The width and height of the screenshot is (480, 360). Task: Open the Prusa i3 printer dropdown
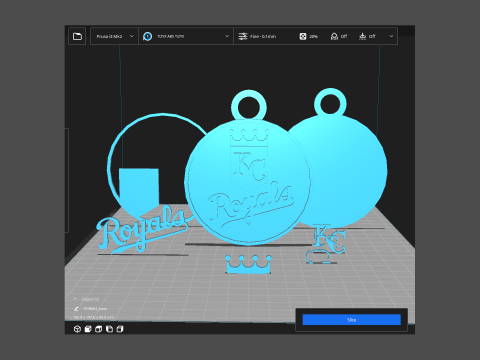tap(114, 36)
